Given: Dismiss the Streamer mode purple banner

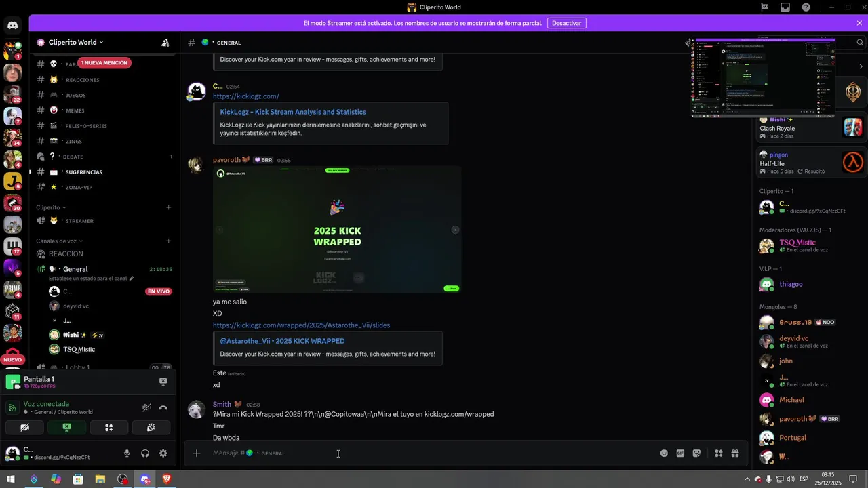Looking at the screenshot, I should tap(859, 23).
